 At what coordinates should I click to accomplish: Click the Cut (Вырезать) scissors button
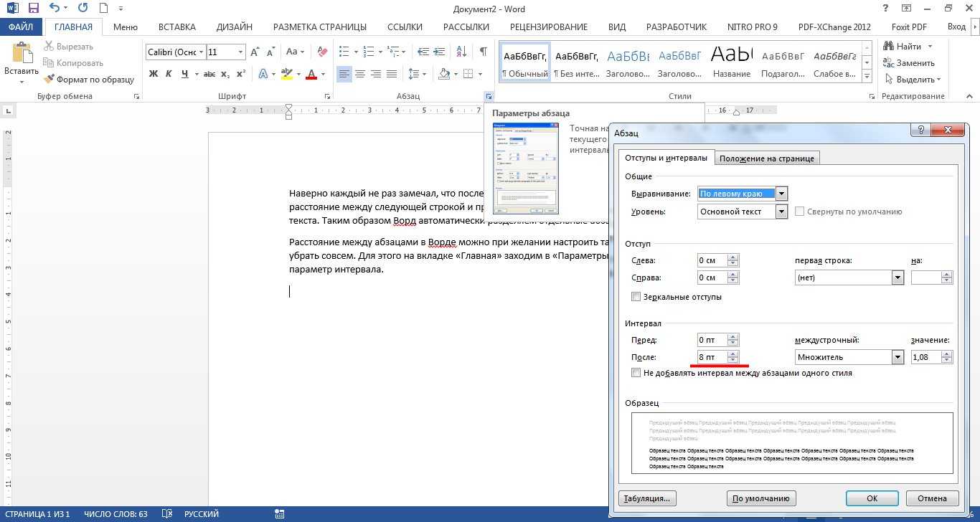pos(68,47)
